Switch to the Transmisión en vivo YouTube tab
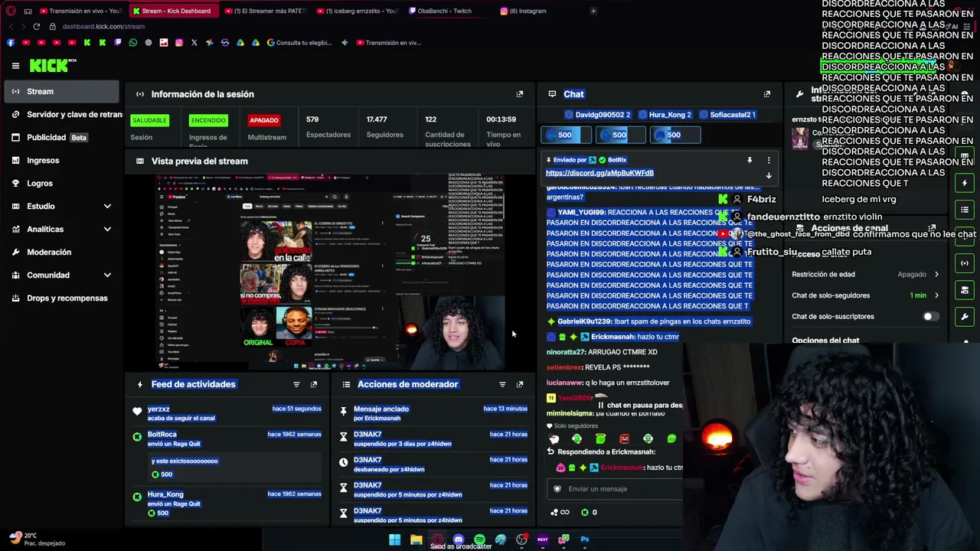 (x=80, y=11)
